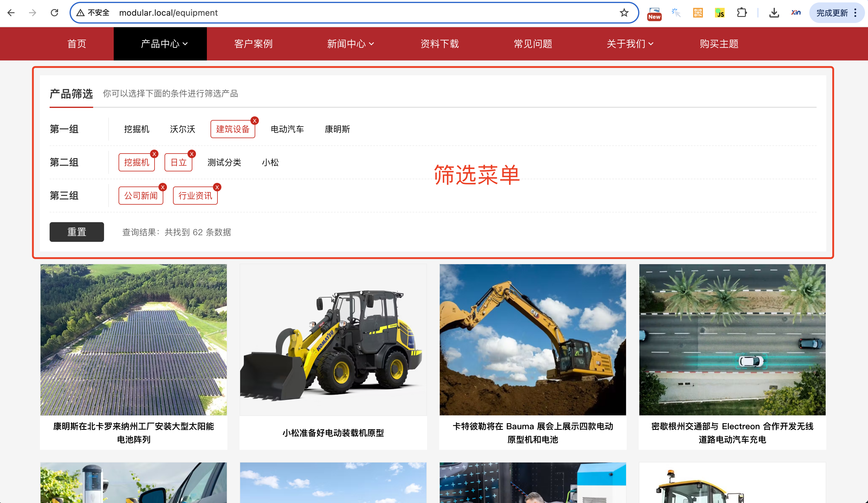Toggle the 公司新闻 filter tag

click(x=141, y=196)
